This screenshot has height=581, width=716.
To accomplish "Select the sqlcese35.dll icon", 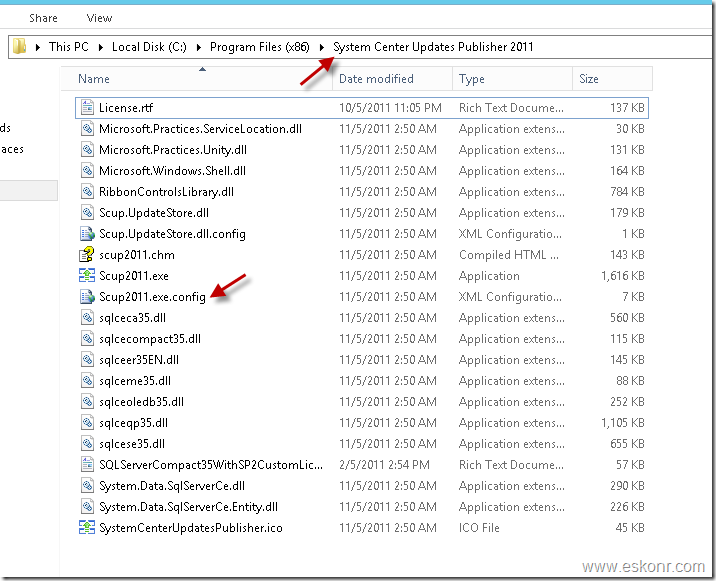I will point(87,444).
